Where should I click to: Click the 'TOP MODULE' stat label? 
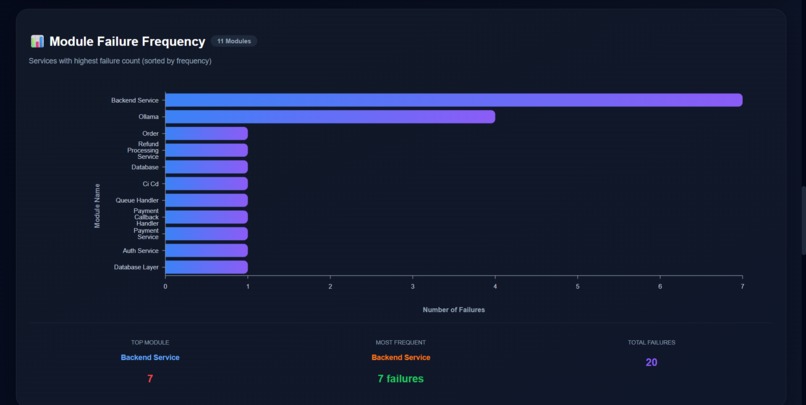click(x=150, y=342)
